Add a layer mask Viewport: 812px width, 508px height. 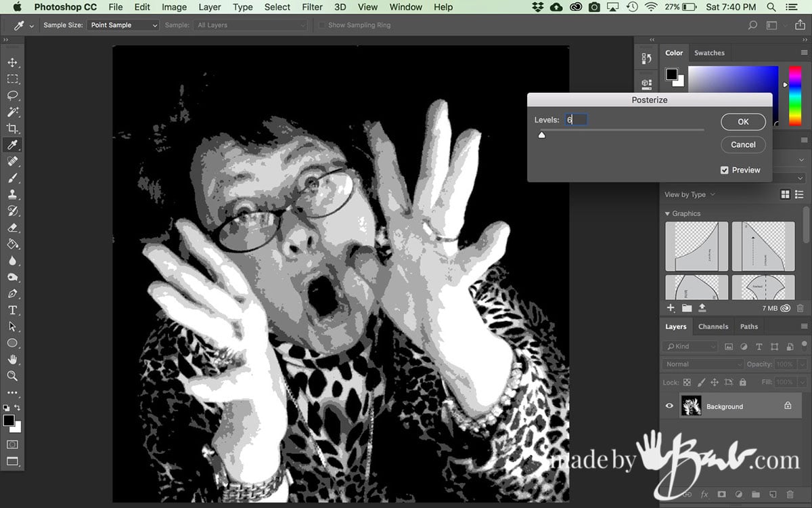tap(721, 495)
